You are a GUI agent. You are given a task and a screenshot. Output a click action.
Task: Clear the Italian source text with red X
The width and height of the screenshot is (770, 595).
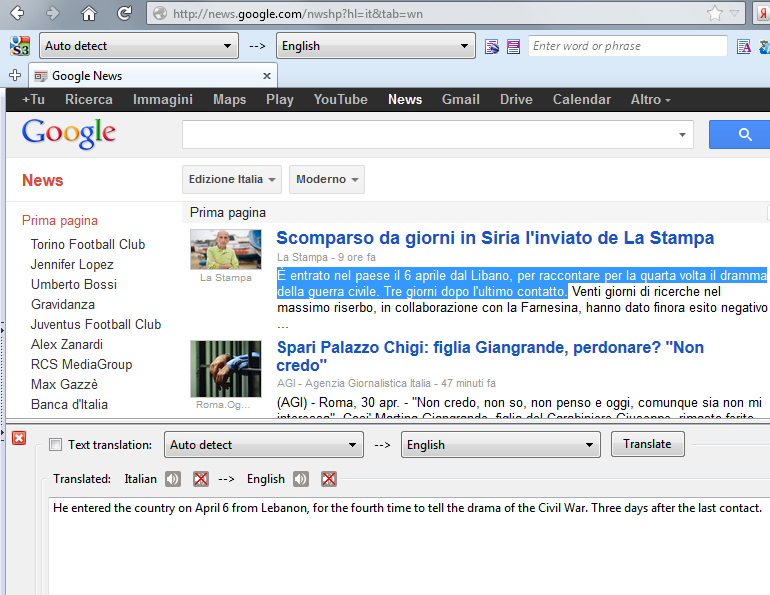pyautogui.click(x=200, y=479)
